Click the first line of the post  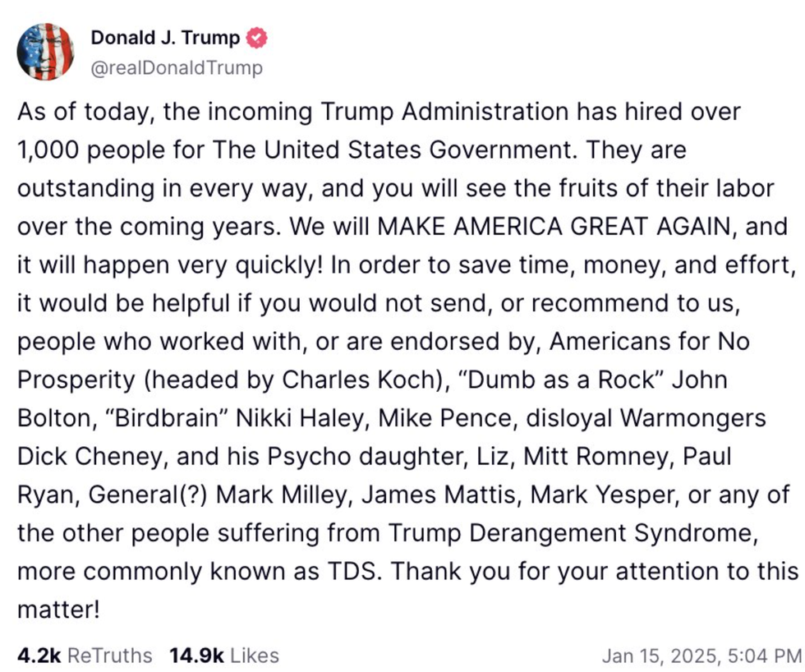click(x=378, y=112)
